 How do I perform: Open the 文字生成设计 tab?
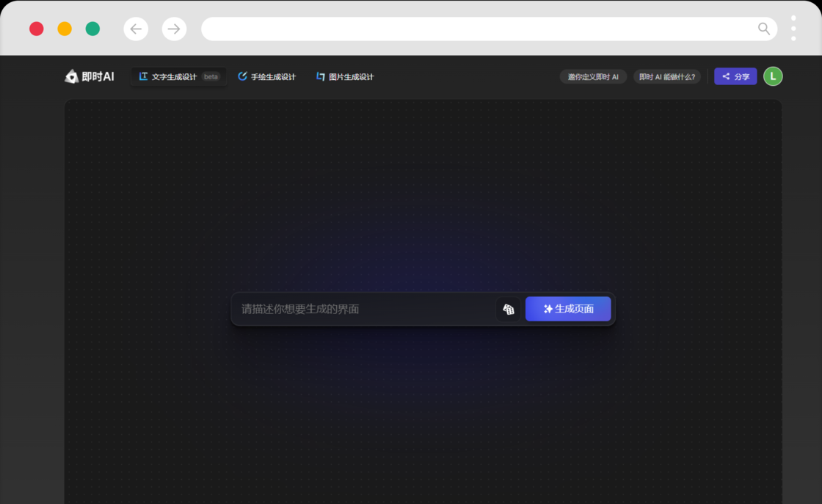179,76
